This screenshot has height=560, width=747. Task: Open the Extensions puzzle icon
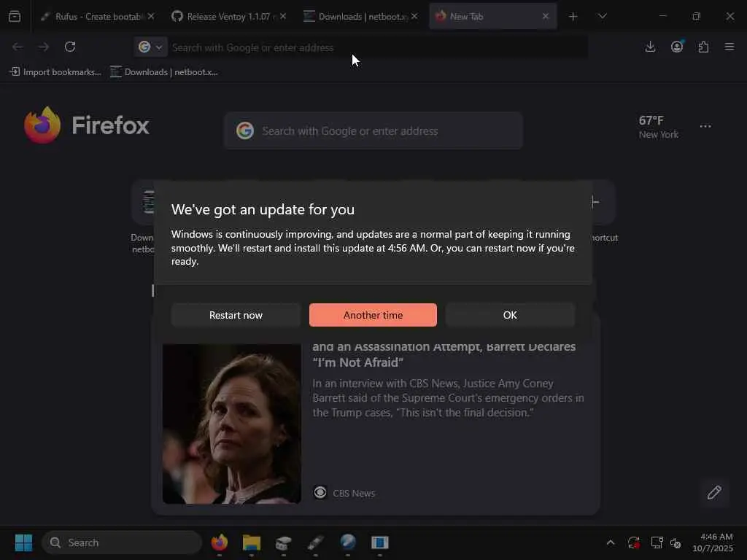[x=703, y=47]
